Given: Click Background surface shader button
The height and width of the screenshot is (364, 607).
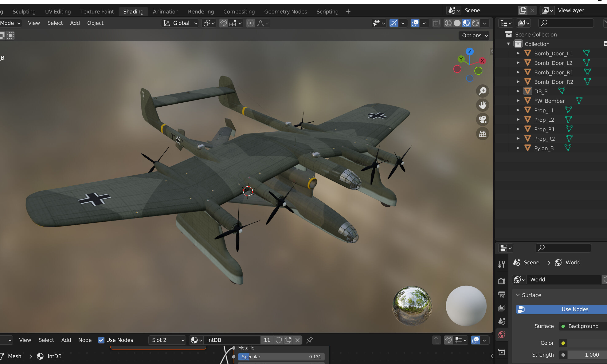Looking at the screenshot, I should coord(583,326).
